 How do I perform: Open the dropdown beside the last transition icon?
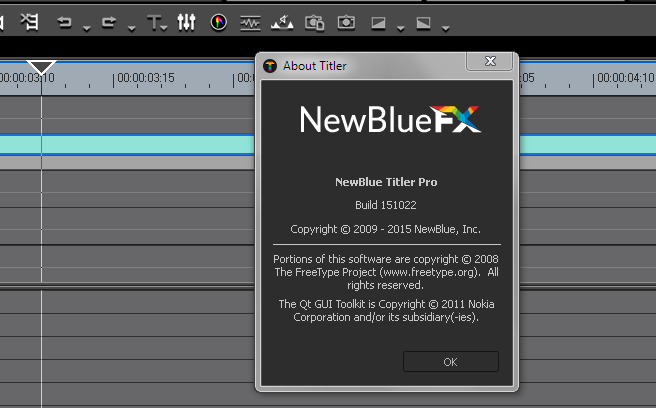click(x=445, y=27)
